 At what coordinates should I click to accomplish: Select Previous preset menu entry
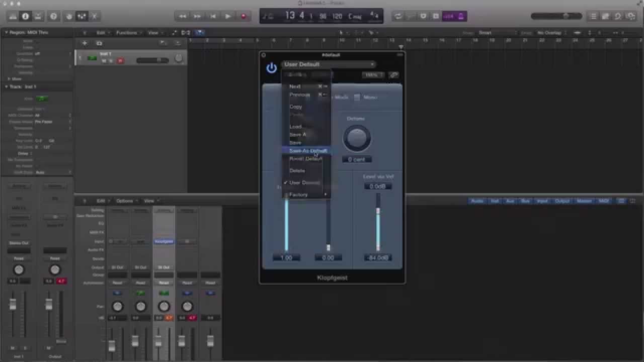306,95
